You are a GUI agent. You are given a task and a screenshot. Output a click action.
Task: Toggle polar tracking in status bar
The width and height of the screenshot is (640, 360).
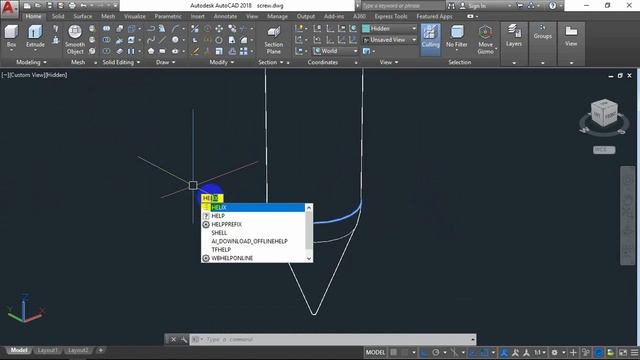click(436, 352)
